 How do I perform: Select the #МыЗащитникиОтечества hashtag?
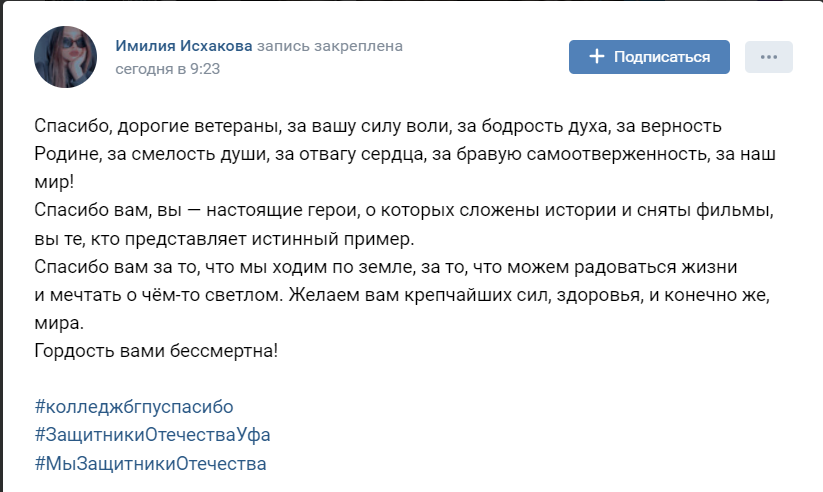[150, 463]
